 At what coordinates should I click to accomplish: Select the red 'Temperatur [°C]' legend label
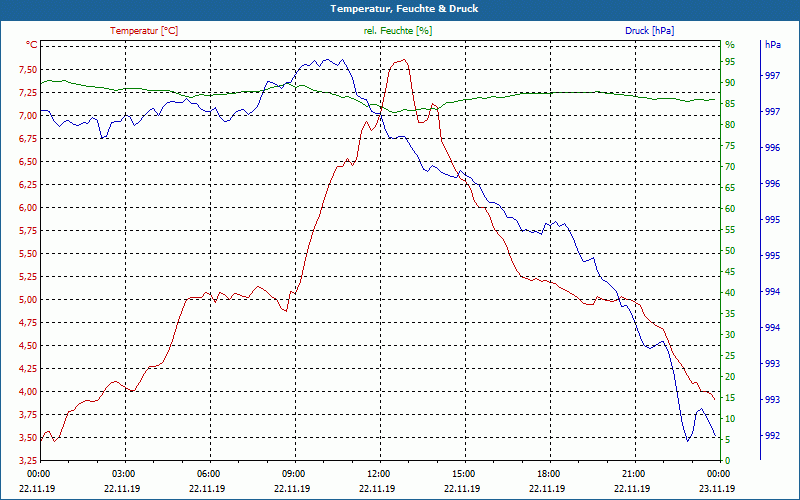tap(144, 31)
